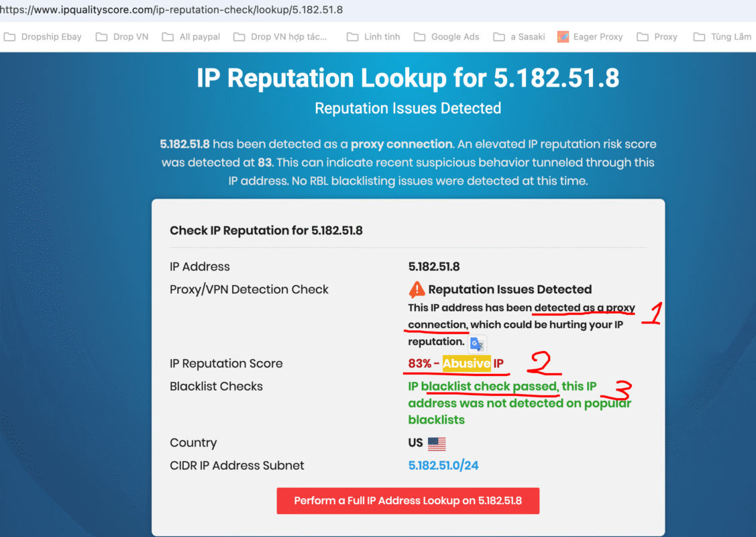The height and width of the screenshot is (537, 756).
Task: Click the Check IP Reputation for 5.182.51.8 header
Action: point(266,231)
